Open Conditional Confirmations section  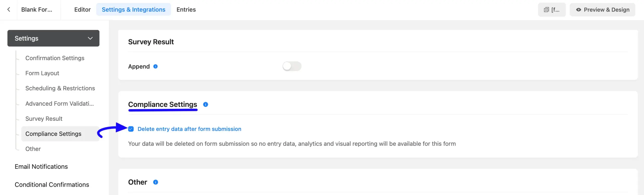click(52, 185)
